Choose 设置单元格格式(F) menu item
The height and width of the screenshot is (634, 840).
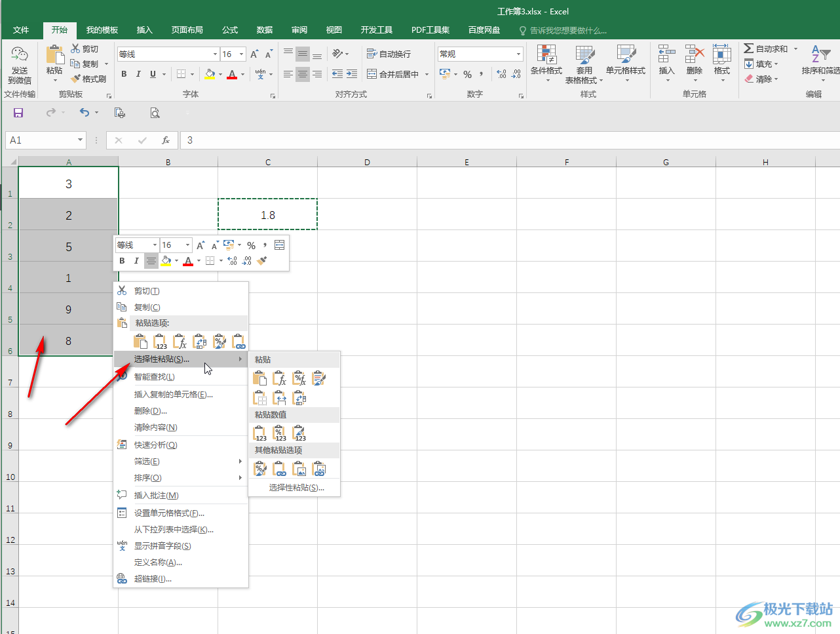[x=181, y=513]
